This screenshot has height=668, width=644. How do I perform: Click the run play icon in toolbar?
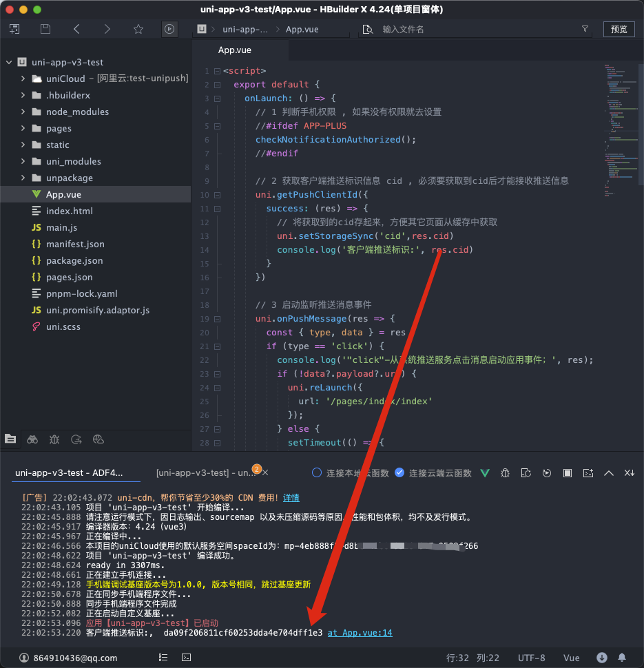coord(169,29)
